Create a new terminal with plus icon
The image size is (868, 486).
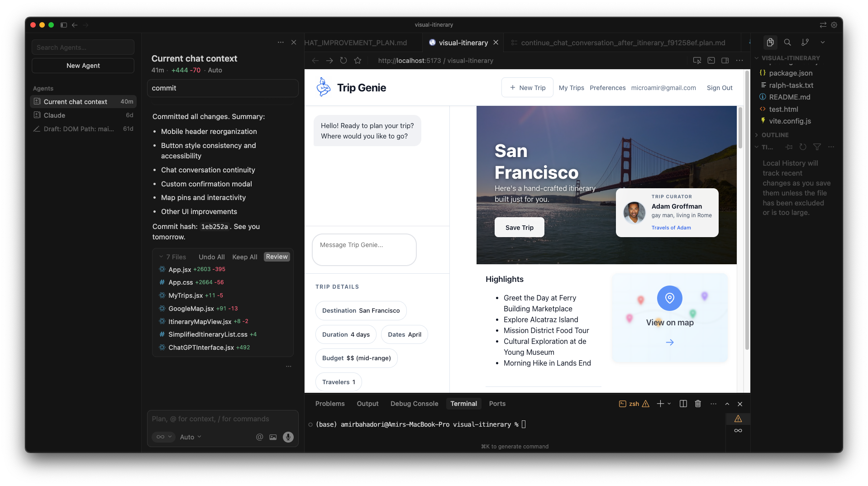pos(660,404)
